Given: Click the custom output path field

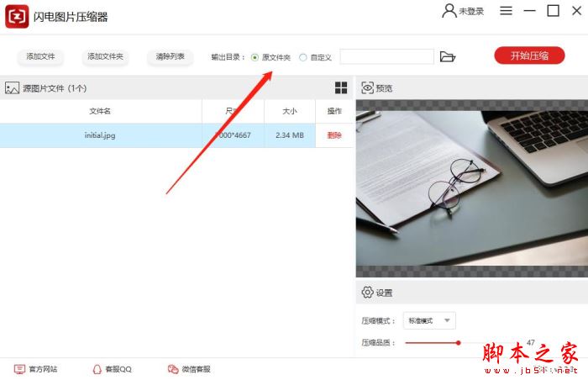Looking at the screenshot, I should pyautogui.click(x=387, y=56).
